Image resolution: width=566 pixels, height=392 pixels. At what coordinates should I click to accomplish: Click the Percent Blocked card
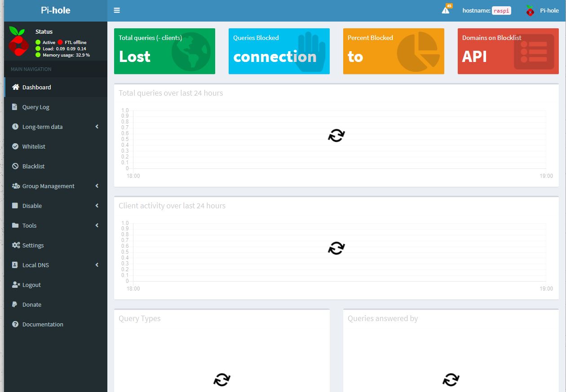(x=394, y=51)
